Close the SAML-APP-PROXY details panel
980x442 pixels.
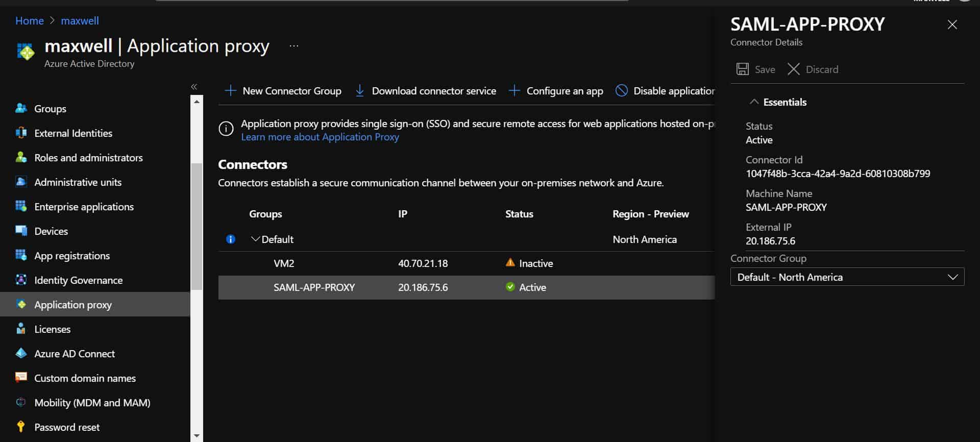point(952,24)
